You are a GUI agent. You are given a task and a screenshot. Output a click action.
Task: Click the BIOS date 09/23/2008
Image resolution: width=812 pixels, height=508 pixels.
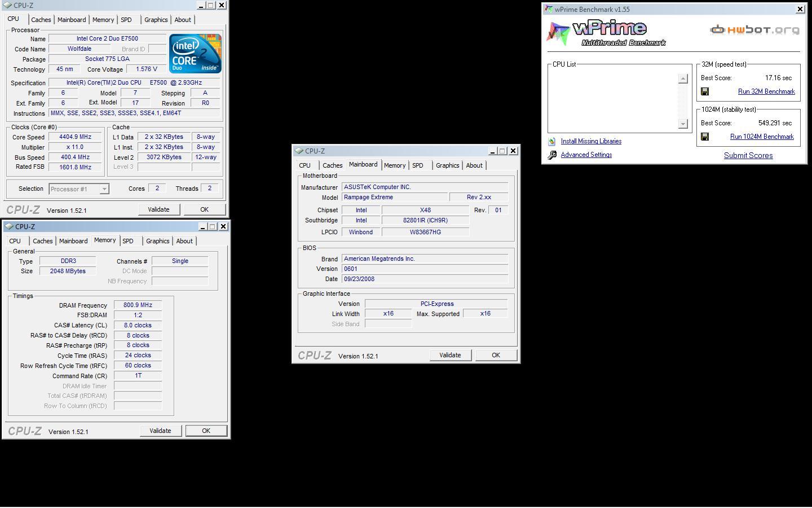[x=425, y=279]
